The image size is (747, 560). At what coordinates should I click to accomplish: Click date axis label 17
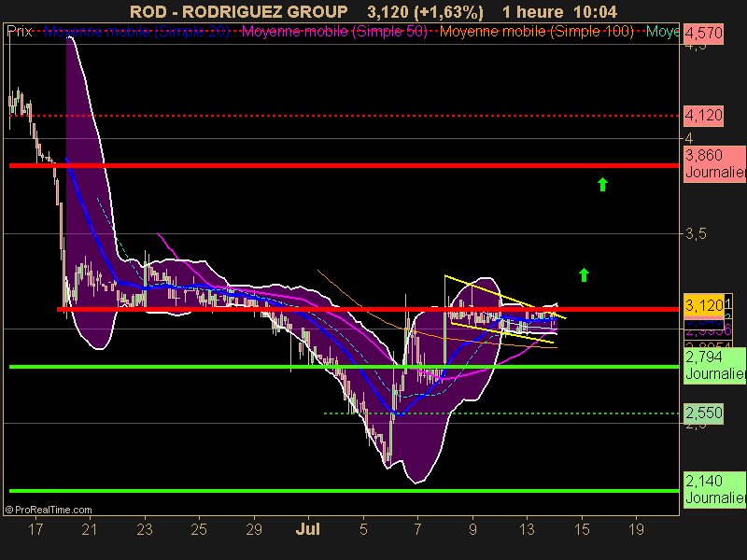(35, 529)
